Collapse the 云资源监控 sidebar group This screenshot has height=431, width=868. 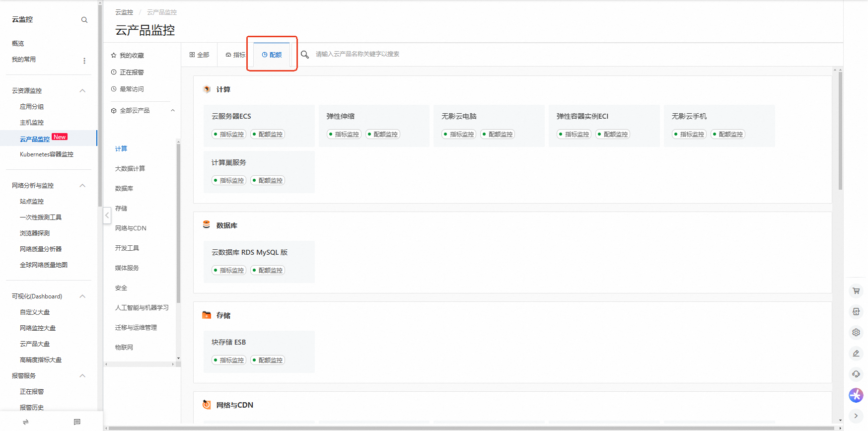coord(82,90)
